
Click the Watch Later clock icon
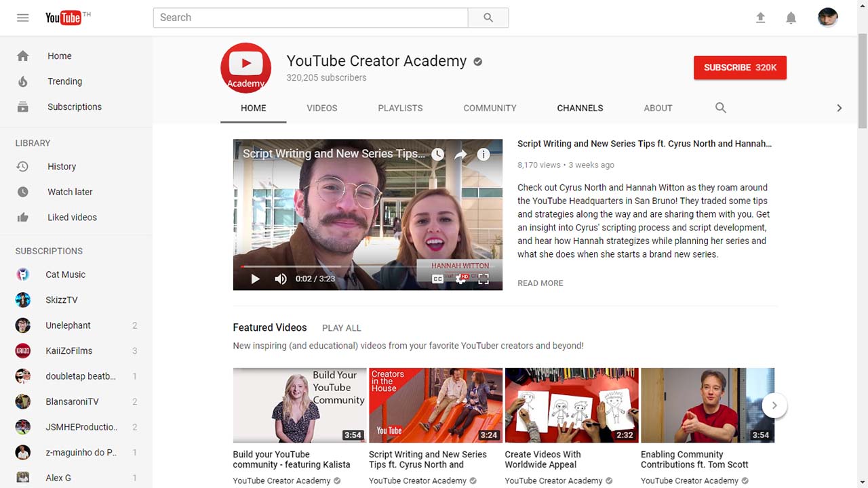pyautogui.click(x=22, y=192)
